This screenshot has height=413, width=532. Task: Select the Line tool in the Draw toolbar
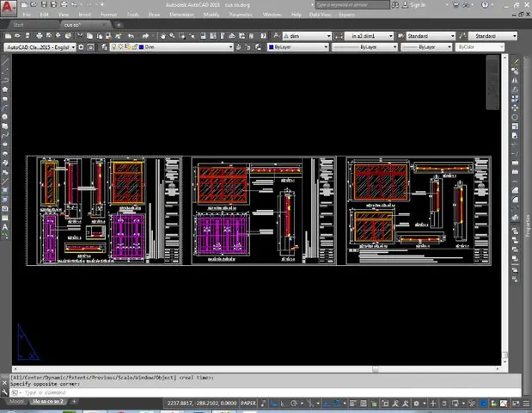click(5, 62)
